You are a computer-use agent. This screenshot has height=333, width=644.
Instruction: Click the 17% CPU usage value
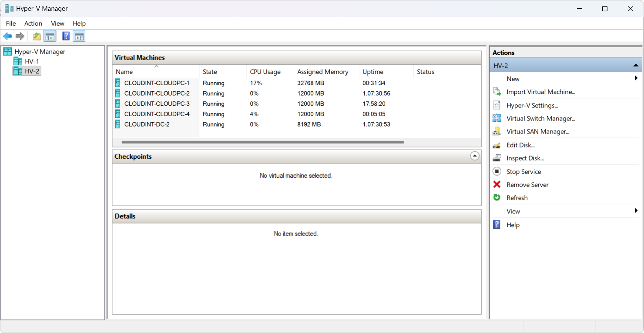256,83
